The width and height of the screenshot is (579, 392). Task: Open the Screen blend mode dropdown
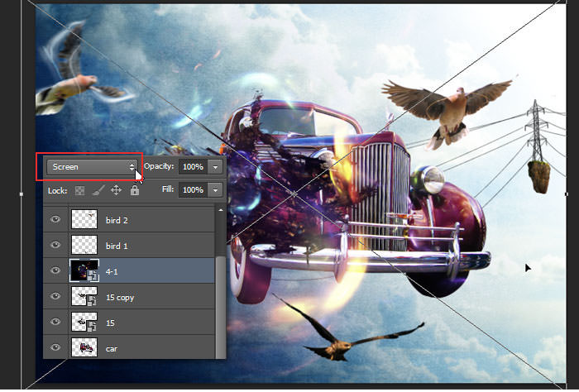[x=92, y=167]
